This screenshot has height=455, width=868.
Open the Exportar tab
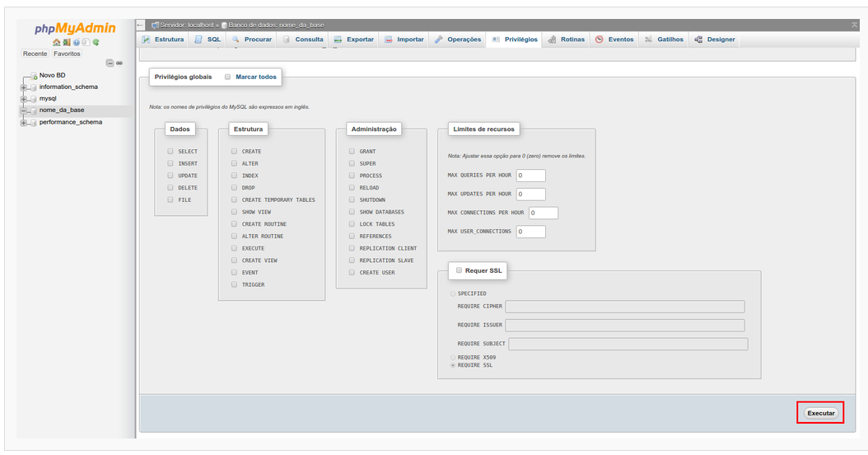(x=354, y=40)
